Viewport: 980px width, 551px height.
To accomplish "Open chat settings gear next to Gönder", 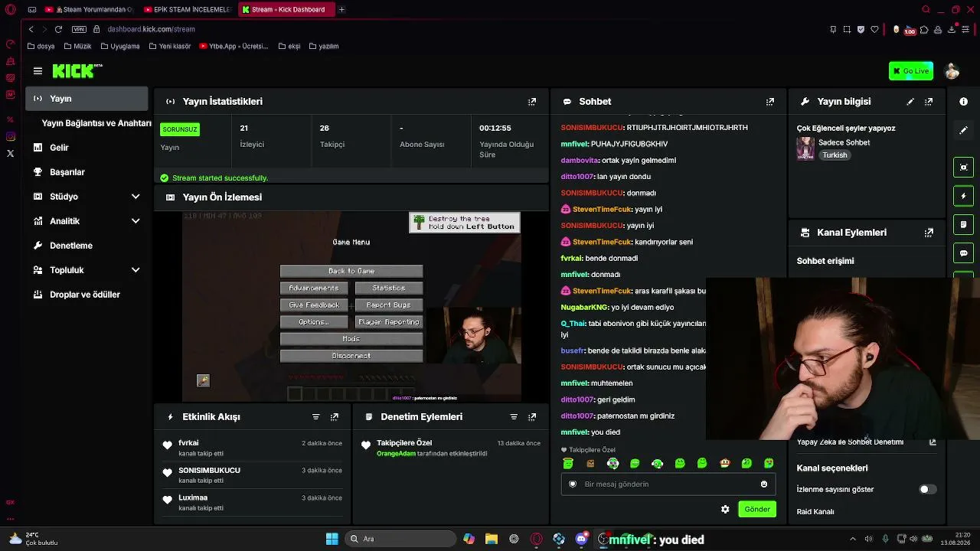I will click(x=725, y=510).
